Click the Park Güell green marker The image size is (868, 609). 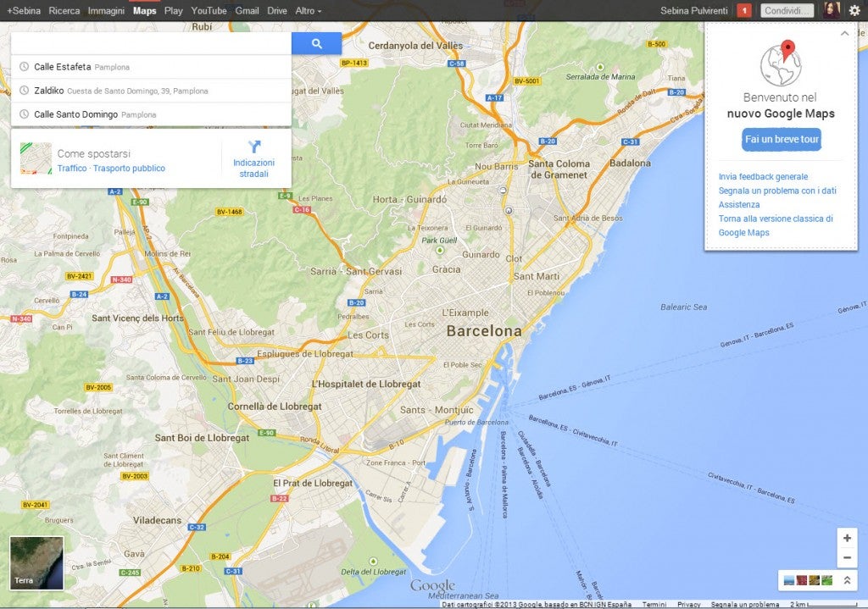click(440, 251)
